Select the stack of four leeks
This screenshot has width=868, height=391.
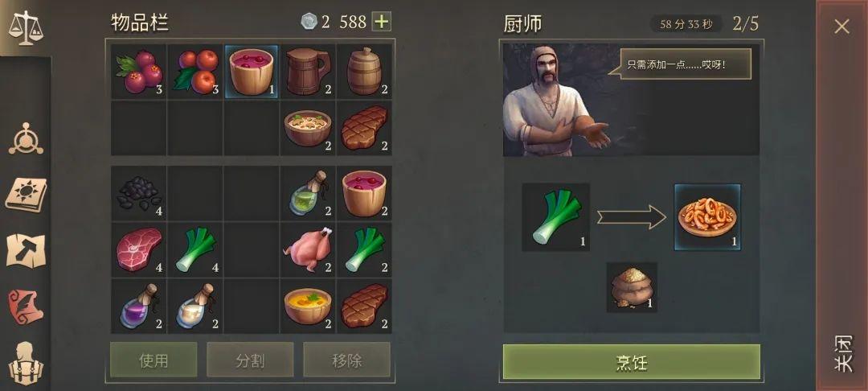[x=195, y=250]
